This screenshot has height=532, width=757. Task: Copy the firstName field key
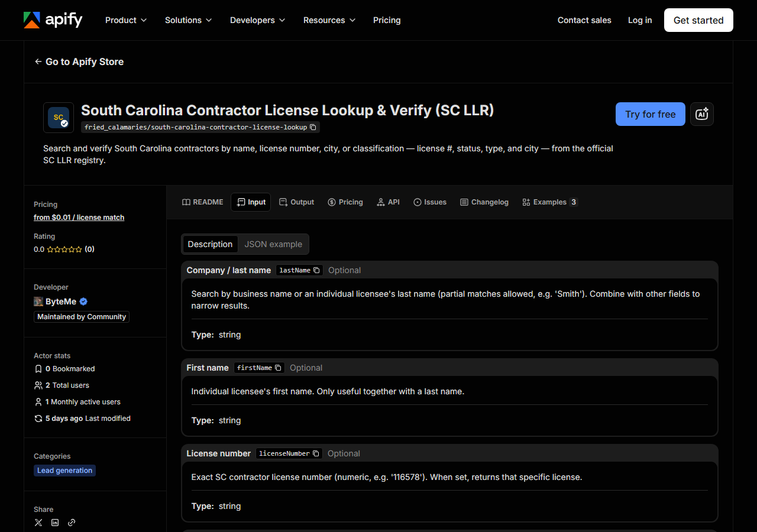pyautogui.click(x=278, y=368)
